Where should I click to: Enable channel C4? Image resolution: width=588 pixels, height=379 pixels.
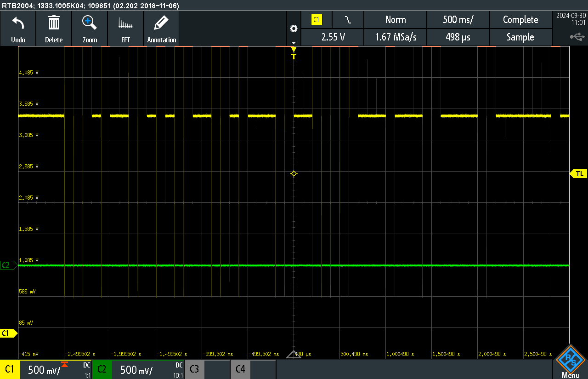[240, 369]
